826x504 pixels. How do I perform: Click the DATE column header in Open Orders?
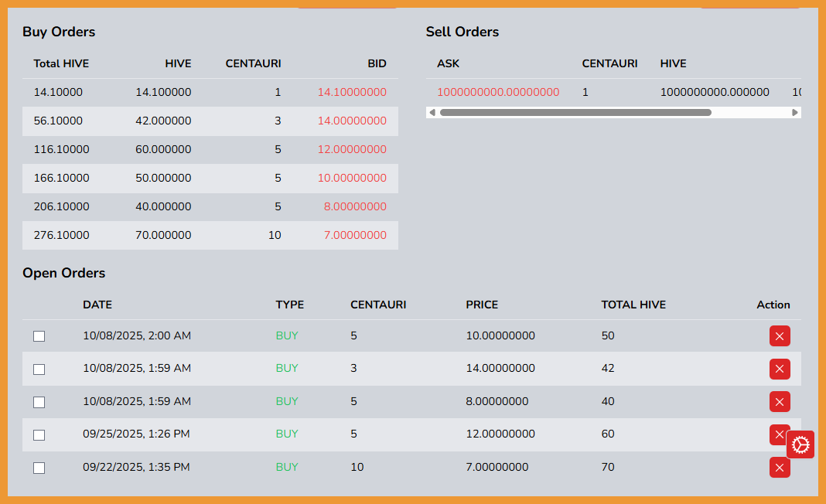point(97,305)
